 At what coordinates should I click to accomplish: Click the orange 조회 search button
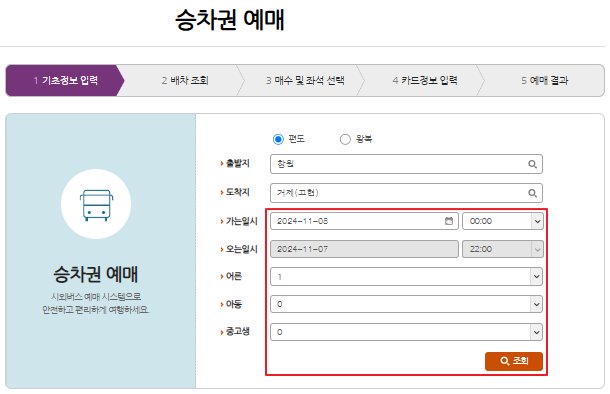(514, 361)
